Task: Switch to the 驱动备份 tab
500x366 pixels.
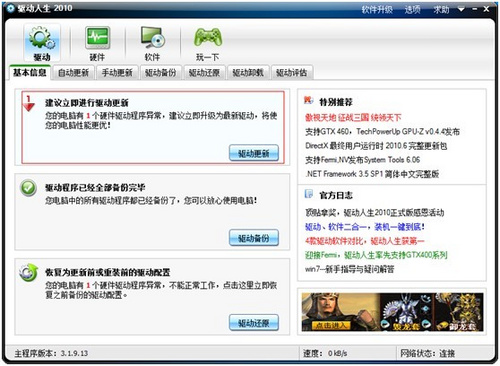Action: coord(161,73)
